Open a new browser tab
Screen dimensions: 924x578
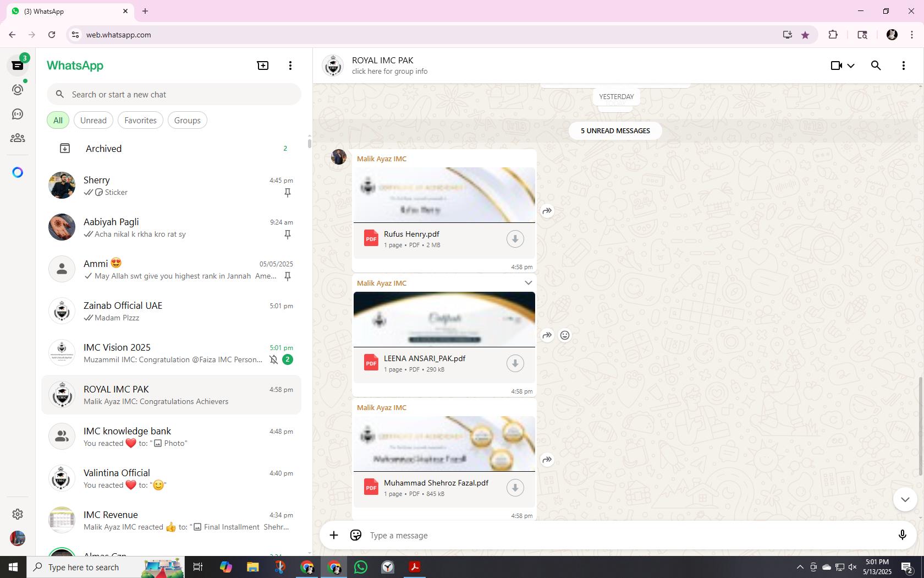pyautogui.click(x=145, y=11)
